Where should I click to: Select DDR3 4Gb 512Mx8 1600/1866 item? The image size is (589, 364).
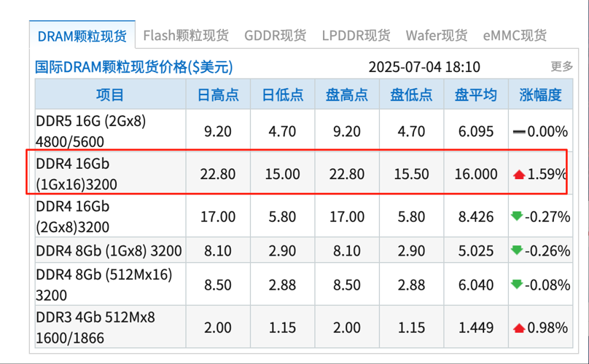click(95, 328)
